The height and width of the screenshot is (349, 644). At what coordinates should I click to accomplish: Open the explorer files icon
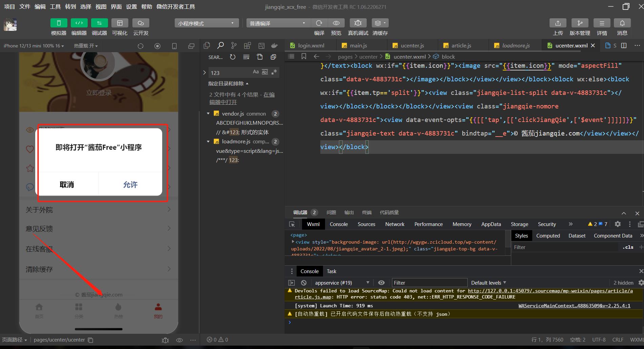point(207,45)
